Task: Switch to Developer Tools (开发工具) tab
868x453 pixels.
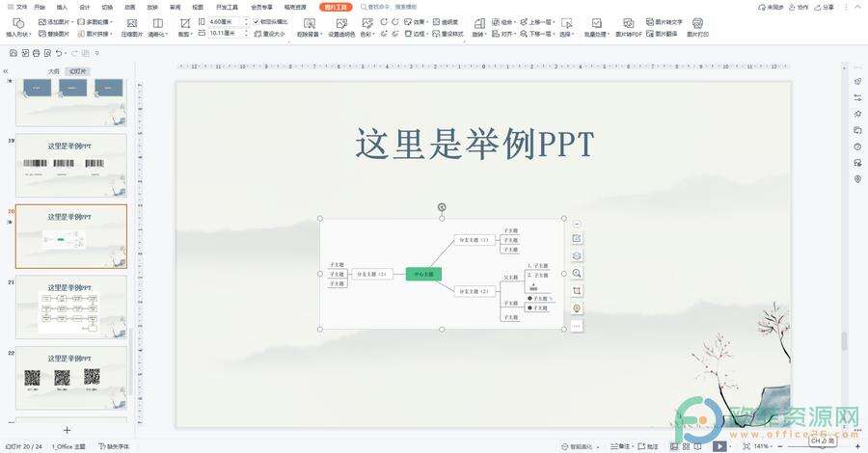Action: [x=227, y=7]
